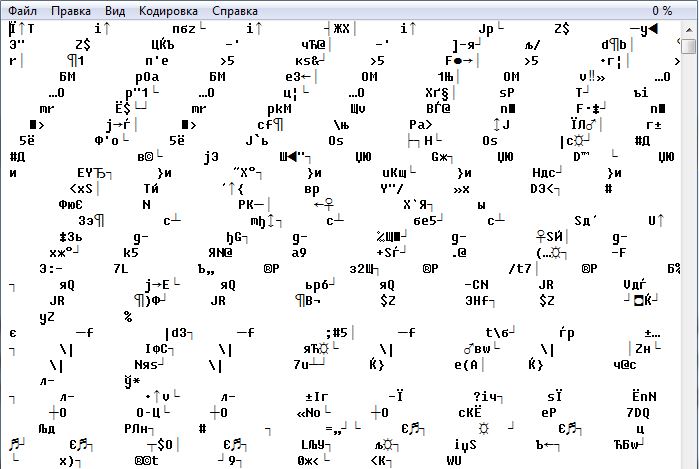Click the text 'ЁnN'
The height and width of the screenshot is (469, 699).
coord(644,397)
